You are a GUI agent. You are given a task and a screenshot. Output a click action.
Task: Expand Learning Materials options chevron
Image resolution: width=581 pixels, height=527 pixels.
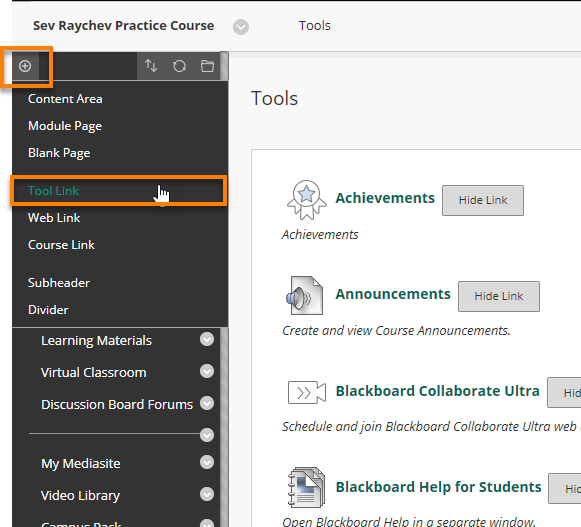(207, 339)
